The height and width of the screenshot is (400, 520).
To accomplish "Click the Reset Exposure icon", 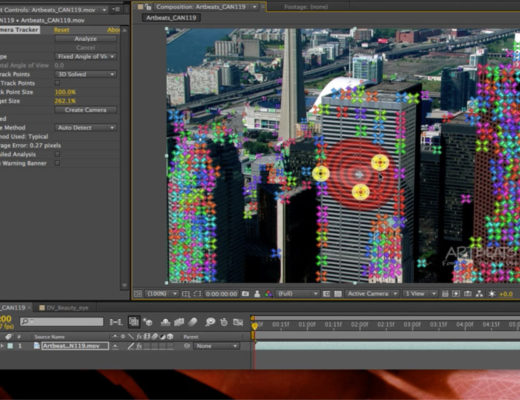I will tap(492, 294).
